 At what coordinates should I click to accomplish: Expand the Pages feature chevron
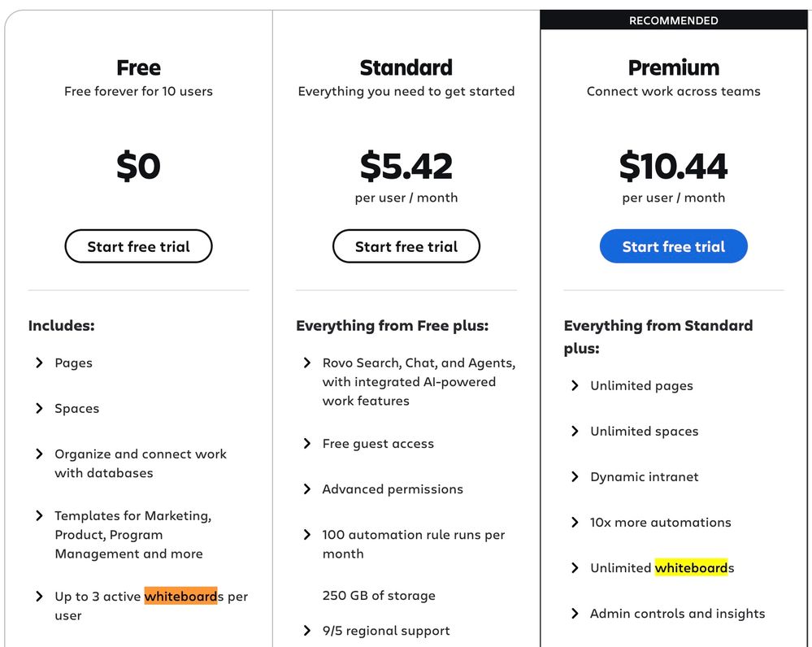pyautogui.click(x=39, y=363)
